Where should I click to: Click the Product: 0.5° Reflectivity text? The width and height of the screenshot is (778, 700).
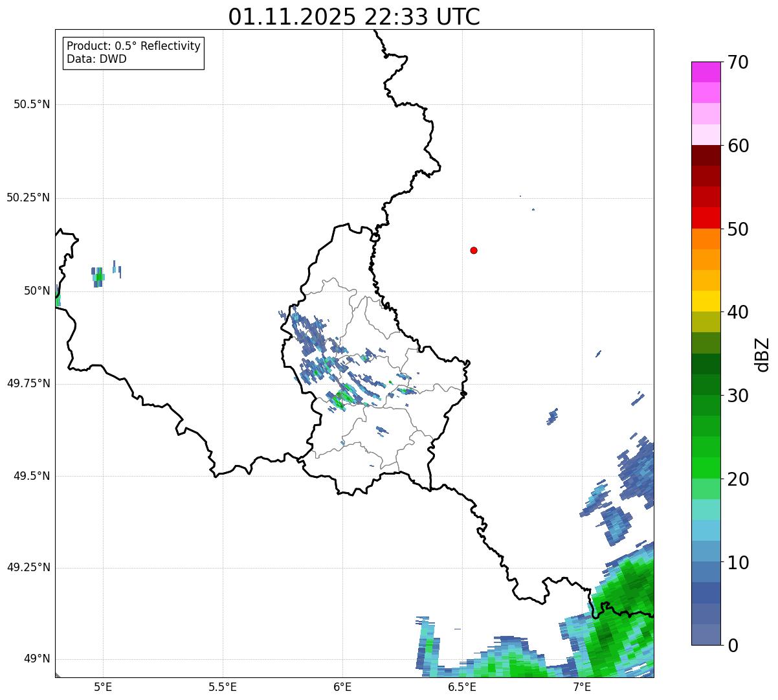click(133, 47)
